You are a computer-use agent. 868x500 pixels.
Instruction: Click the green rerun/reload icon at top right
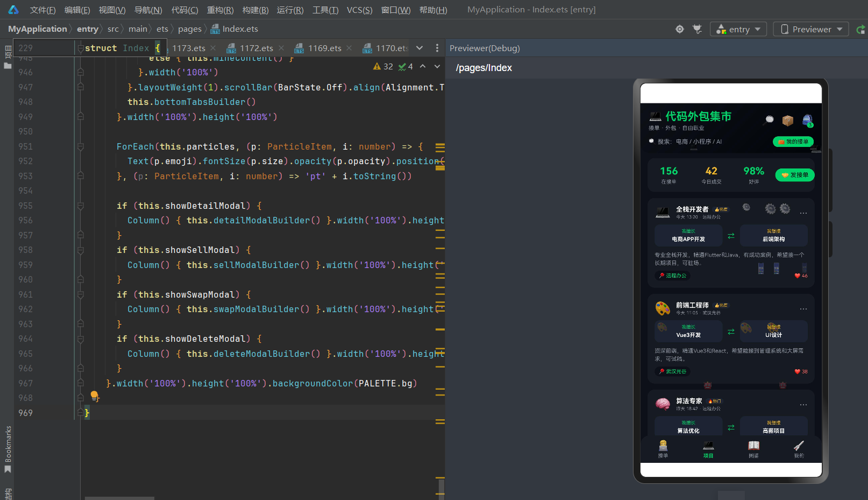pos(860,29)
